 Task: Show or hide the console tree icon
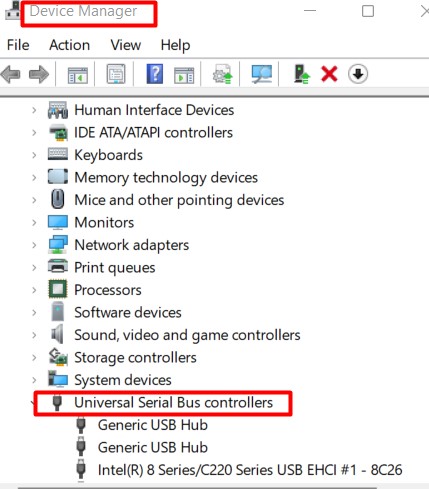click(77, 75)
